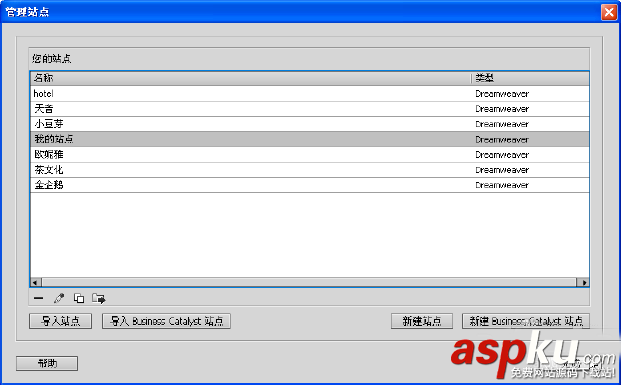Click 新建 Business Catalyst 站点 button
This screenshot has width=621, height=385.
pos(526,321)
